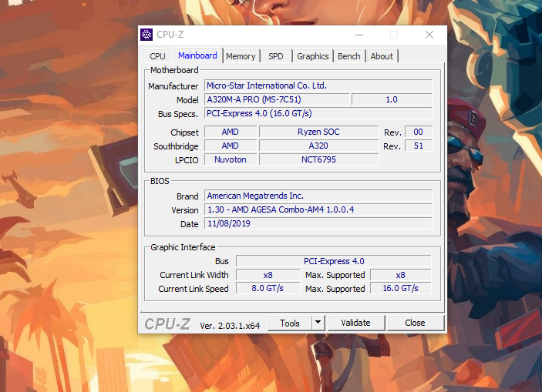Click the CPU-Z app icon in title bar

pyautogui.click(x=146, y=35)
